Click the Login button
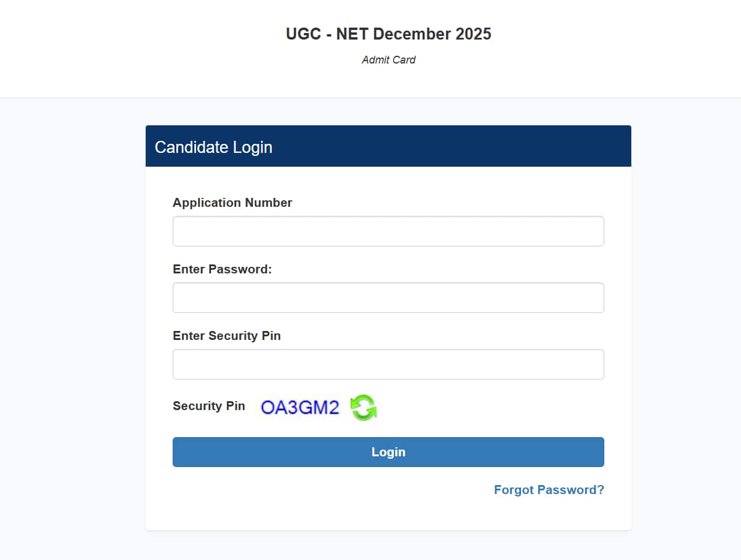741x560 pixels. pyautogui.click(x=388, y=451)
